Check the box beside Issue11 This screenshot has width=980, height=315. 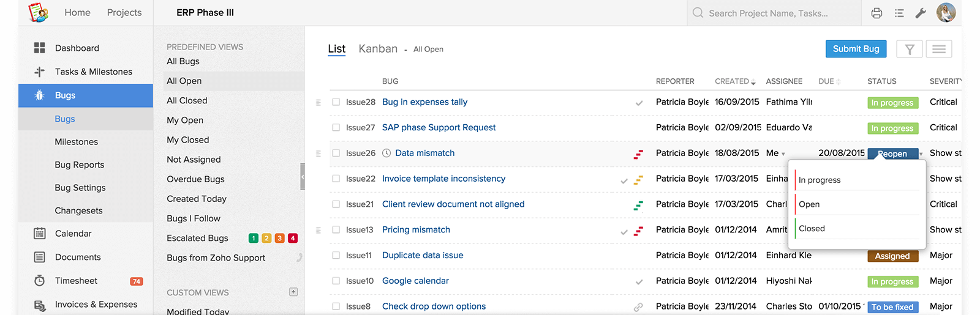pyautogui.click(x=336, y=255)
